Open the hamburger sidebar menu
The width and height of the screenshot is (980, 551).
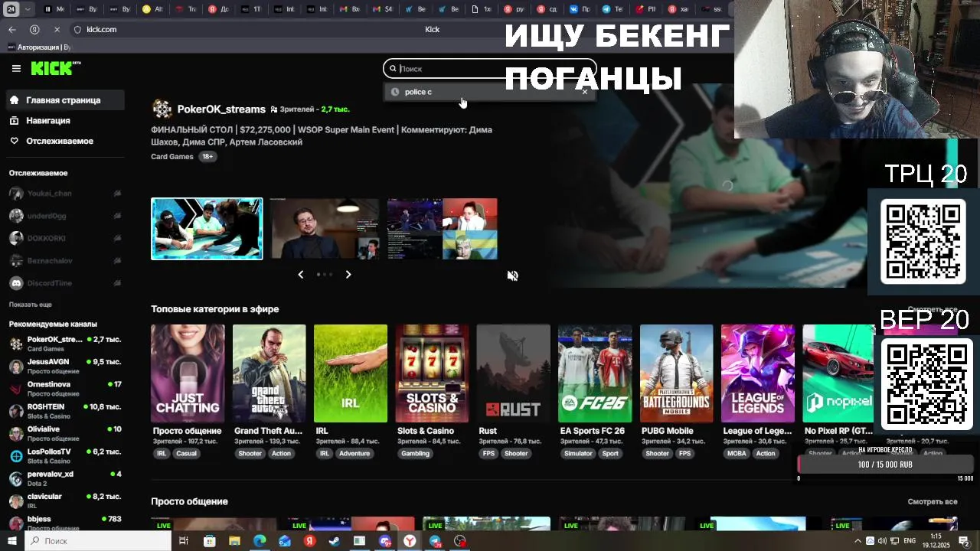(x=16, y=68)
